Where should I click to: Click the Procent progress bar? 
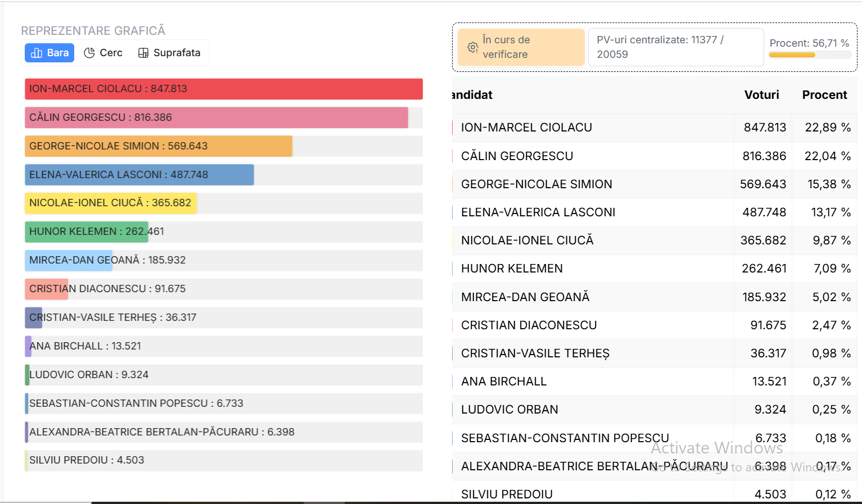tap(809, 55)
